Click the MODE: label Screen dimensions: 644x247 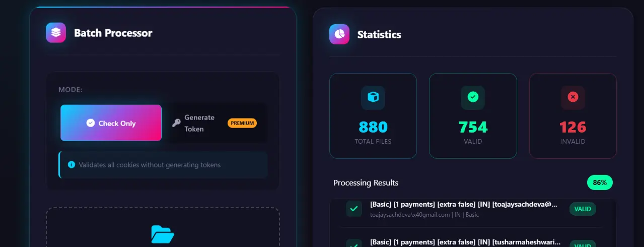70,90
